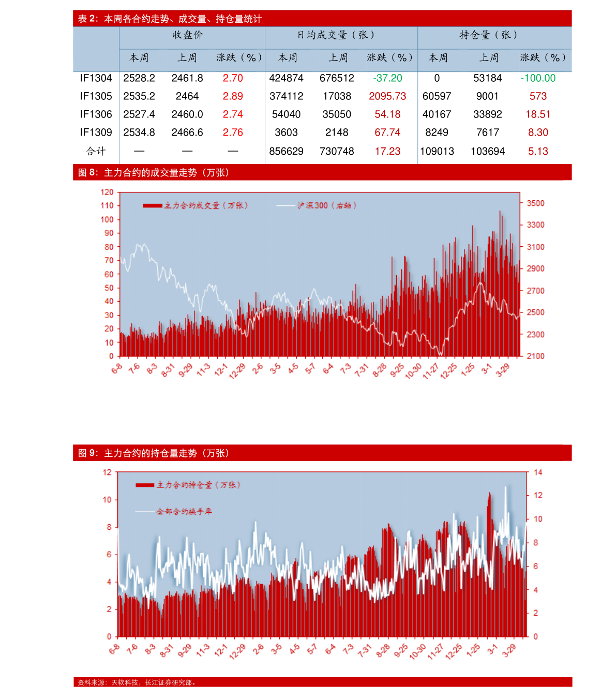Click the 3-29 x-axis label in the open interest chart
Image resolution: width=616 pixels, height=698 pixels.
[x=509, y=650]
